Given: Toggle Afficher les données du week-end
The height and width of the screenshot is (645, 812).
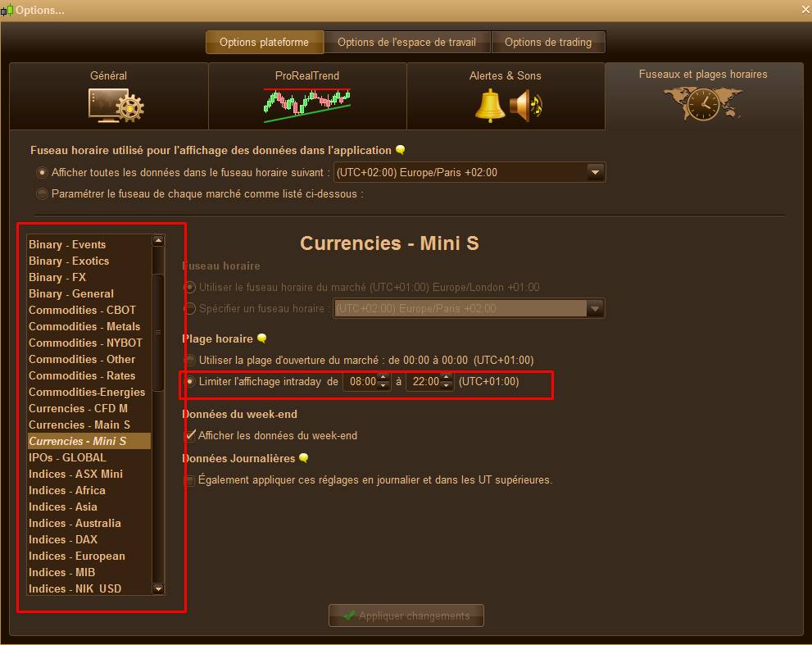Looking at the screenshot, I should pyautogui.click(x=191, y=435).
